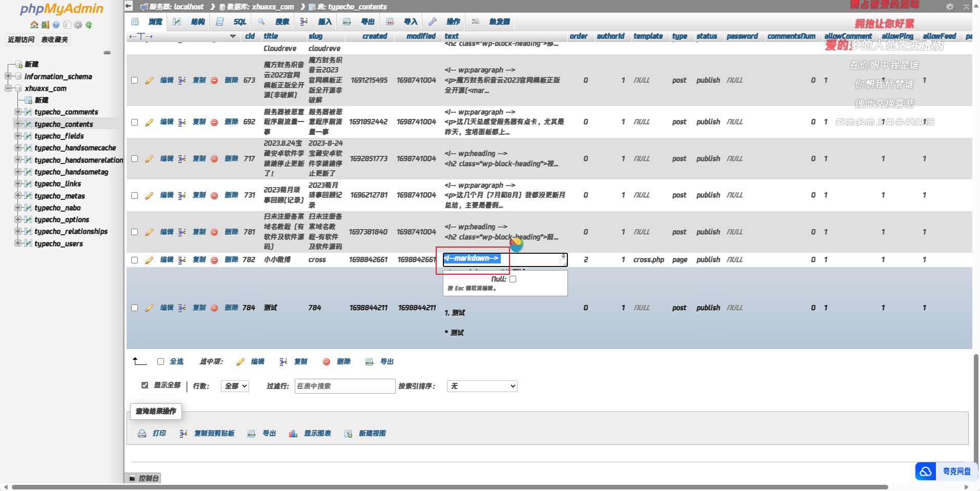Viewport: 980px width, 491px height.
Task: Click the 近期访问 recent button
Action: pyautogui.click(x=21, y=39)
